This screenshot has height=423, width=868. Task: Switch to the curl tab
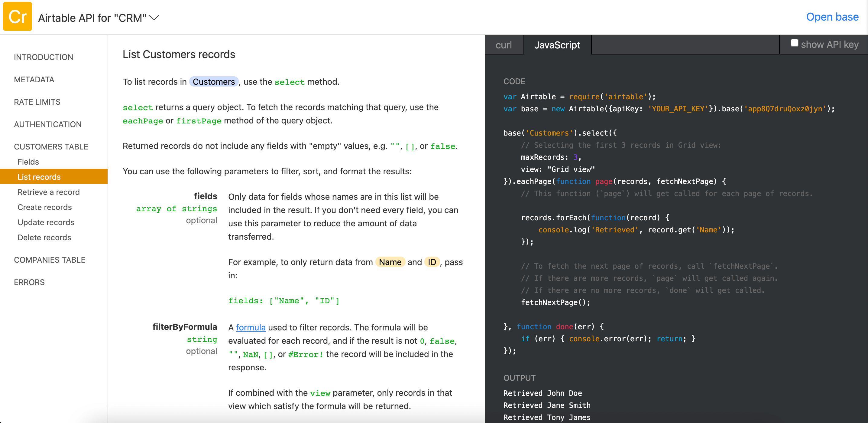coord(504,45)
